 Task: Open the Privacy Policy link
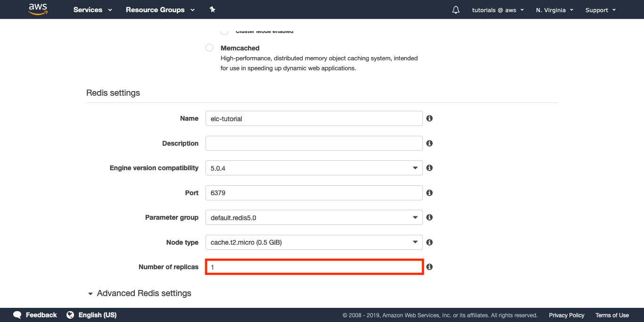(566, 315)
